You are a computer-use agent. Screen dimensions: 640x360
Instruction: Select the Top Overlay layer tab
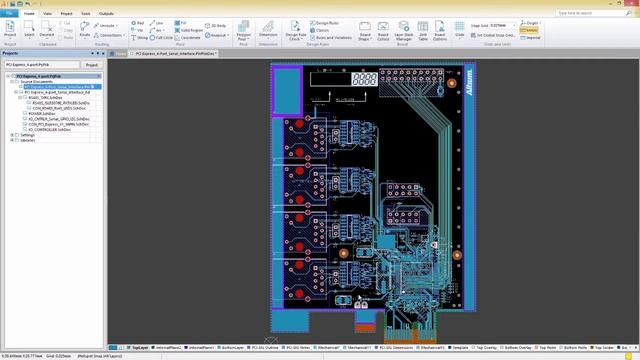pos(484,348)
